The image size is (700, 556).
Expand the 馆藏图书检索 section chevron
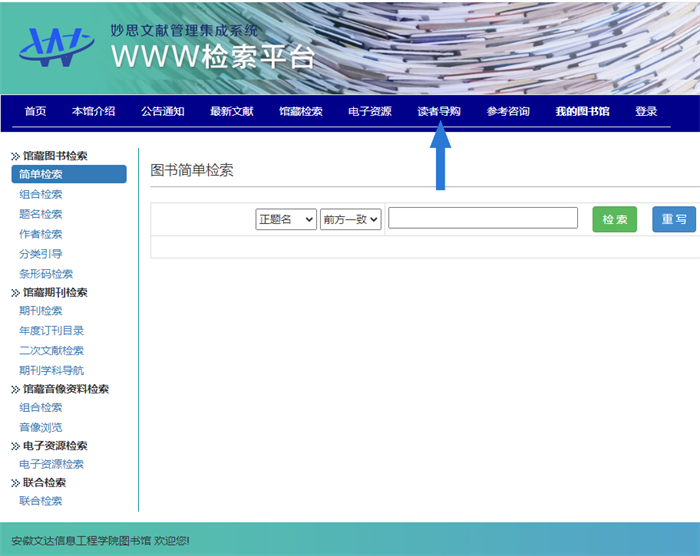[x=15, y=156]
